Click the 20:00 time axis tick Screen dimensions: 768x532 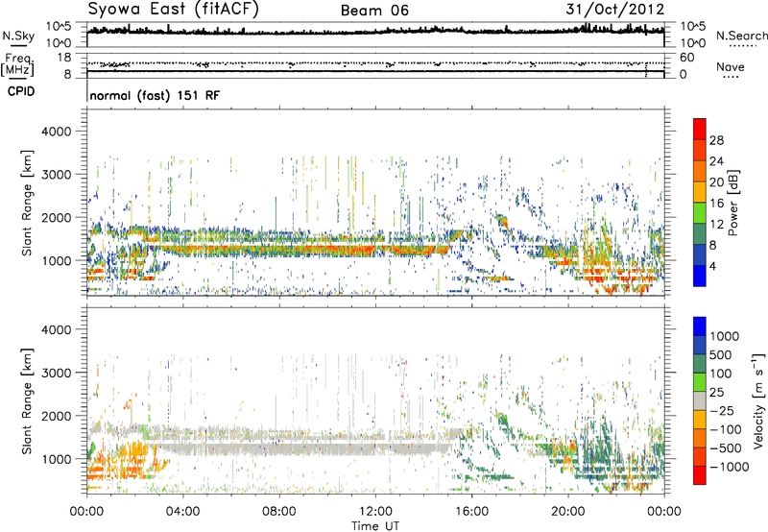tap(567, 512)
